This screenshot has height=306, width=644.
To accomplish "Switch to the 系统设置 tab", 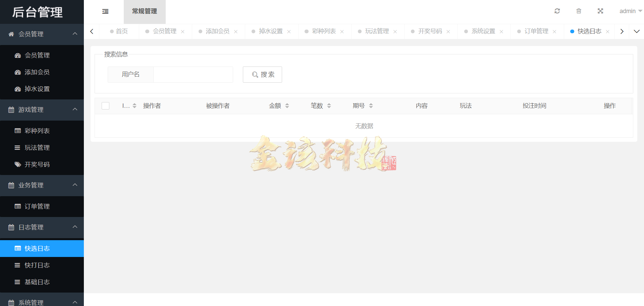I will pyautogui.click(x=483, y=31).
